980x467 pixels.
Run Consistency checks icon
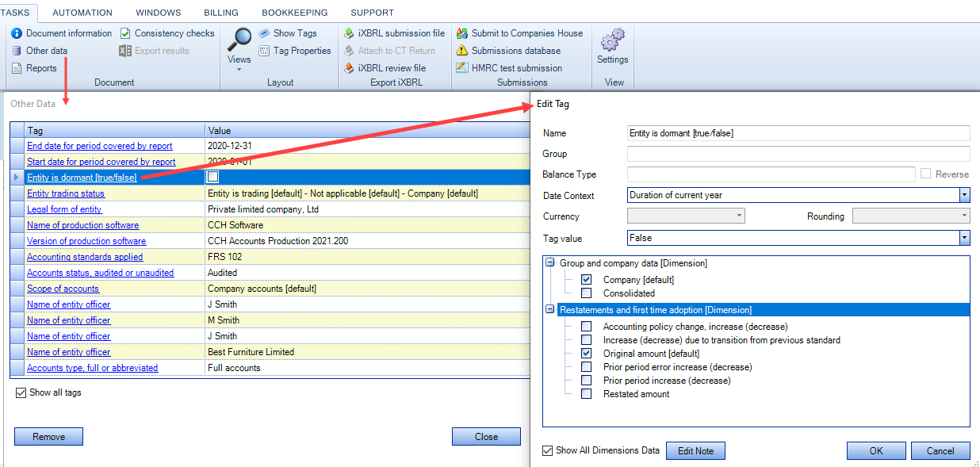point(126,33)
